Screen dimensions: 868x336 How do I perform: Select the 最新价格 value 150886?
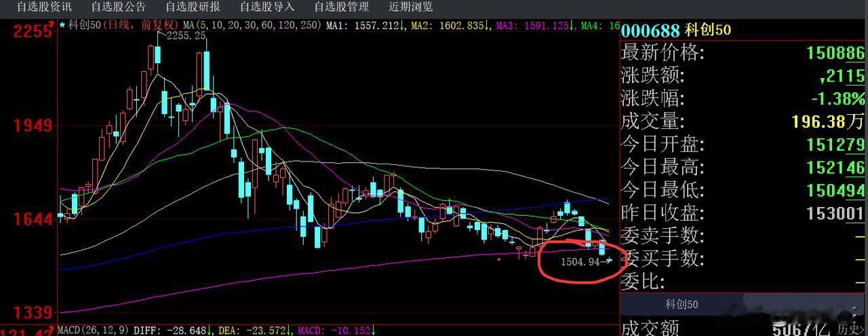tap(835, 53)
